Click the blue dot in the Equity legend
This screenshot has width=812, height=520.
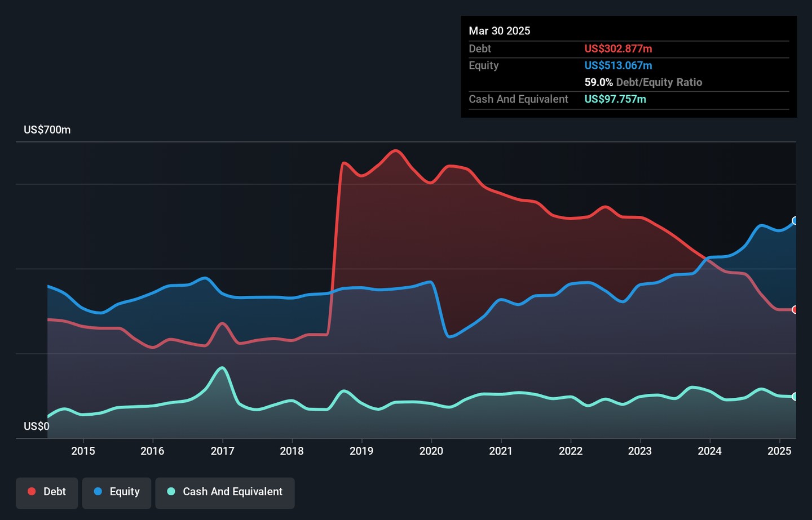(x=98, y=492)
